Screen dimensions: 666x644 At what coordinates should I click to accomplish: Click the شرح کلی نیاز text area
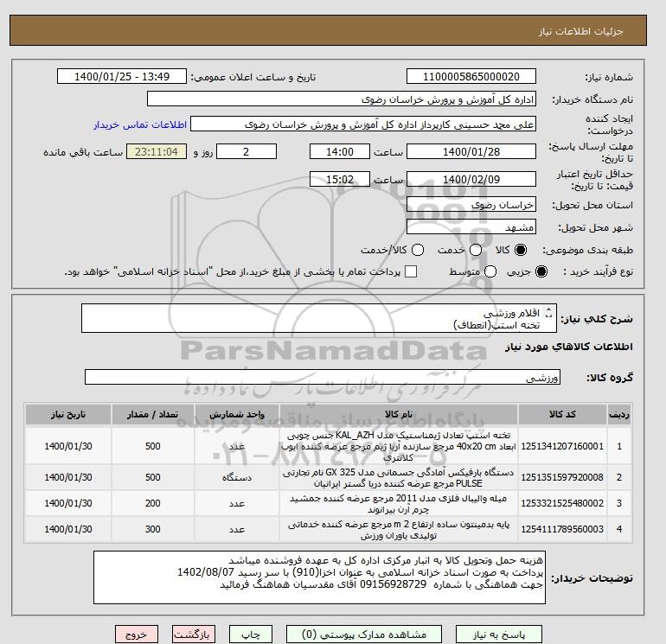click(318, 318)
